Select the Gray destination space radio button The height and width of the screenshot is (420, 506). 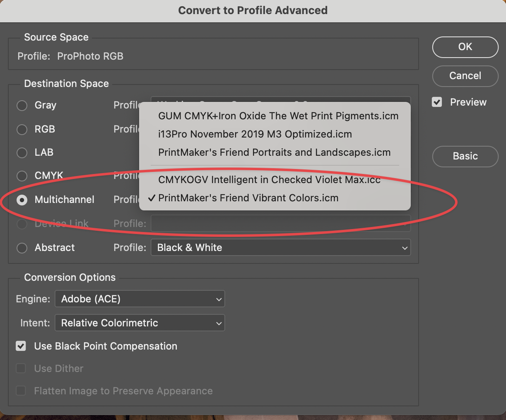[22, 106]
